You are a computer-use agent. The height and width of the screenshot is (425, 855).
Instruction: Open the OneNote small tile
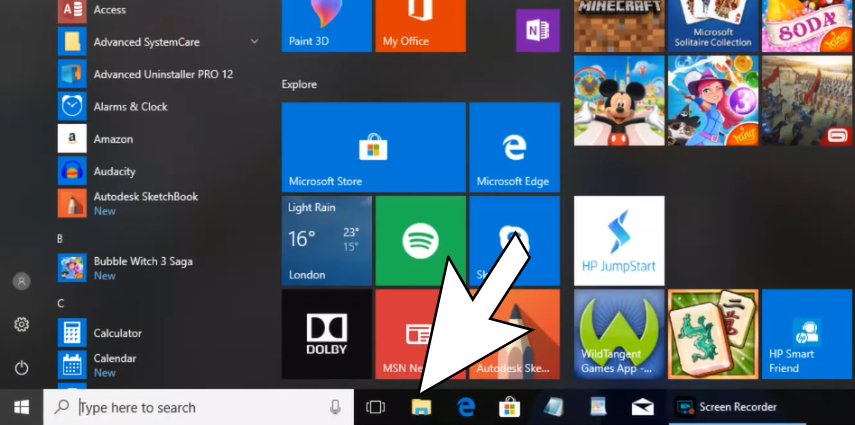(538, 31)
